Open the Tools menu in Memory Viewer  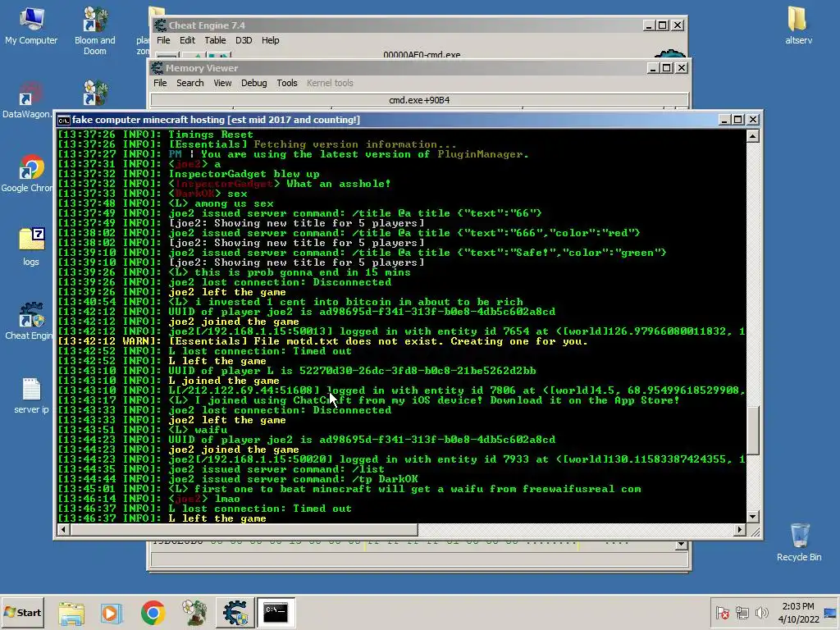pyautogui.click(x=287, y=83)
